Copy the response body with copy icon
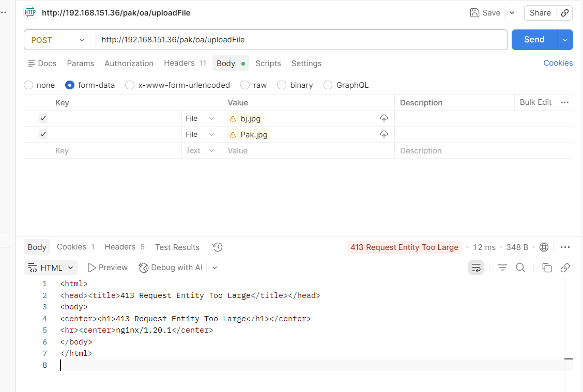 [547, 268]
